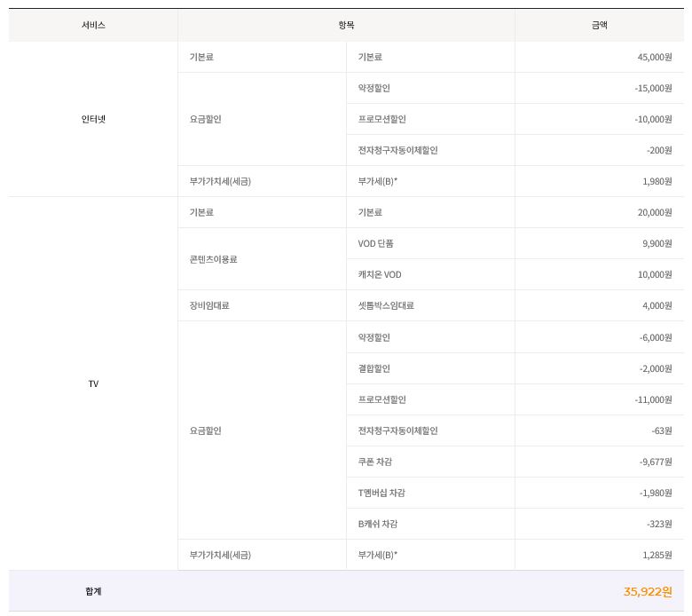Click the 항목 column header
This screenshot has height=616, width=692.
(346, 25)
